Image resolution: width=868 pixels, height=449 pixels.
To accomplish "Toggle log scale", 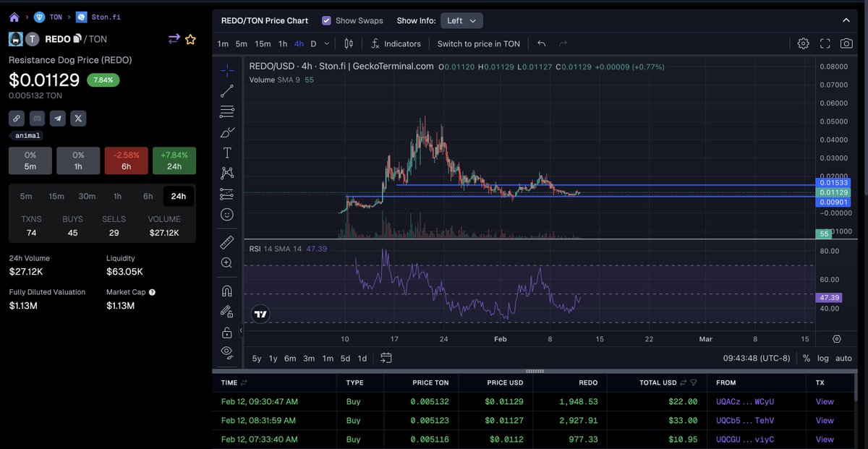I will pyautogui.click(x=823, y=358).
